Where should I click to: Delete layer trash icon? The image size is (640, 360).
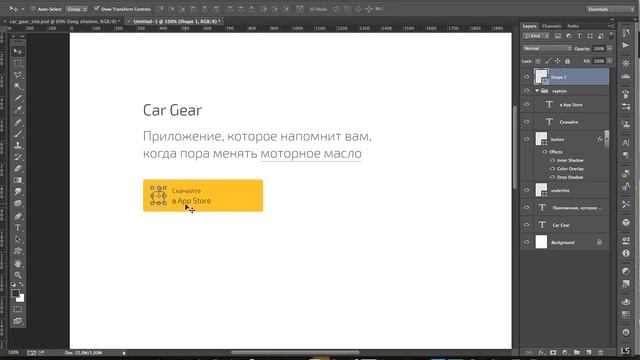point(600,352)
